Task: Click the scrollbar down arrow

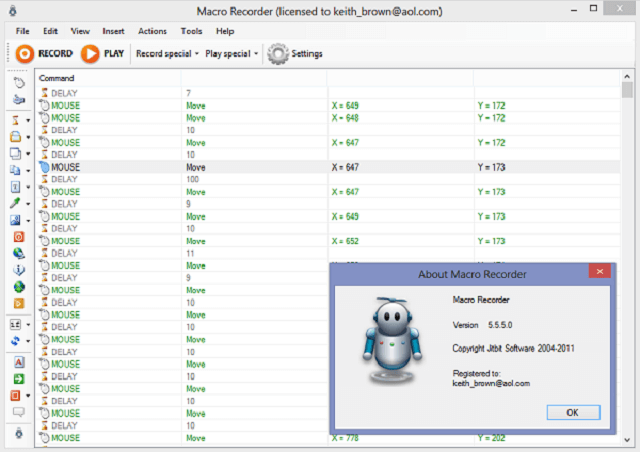Action: pyautogui.click(x=627, y=440)
